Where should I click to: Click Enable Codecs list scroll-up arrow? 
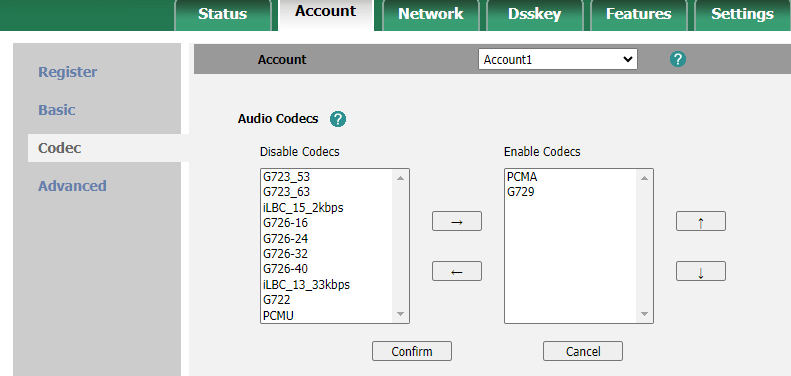click(644, 178)
